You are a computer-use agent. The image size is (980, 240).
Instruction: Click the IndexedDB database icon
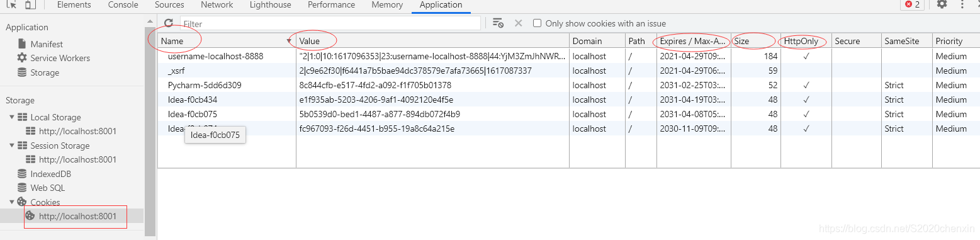pos(22,174)
